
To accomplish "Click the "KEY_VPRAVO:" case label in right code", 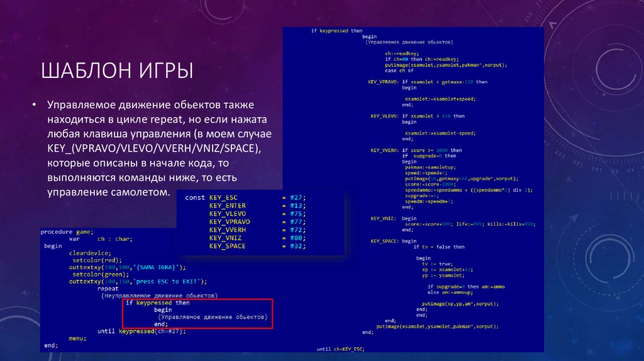I will tap(383, 82).
